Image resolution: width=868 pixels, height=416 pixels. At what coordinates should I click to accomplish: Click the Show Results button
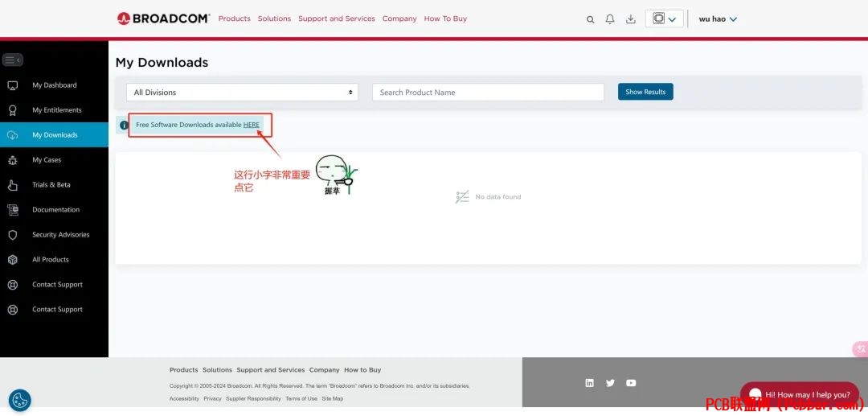645,92
